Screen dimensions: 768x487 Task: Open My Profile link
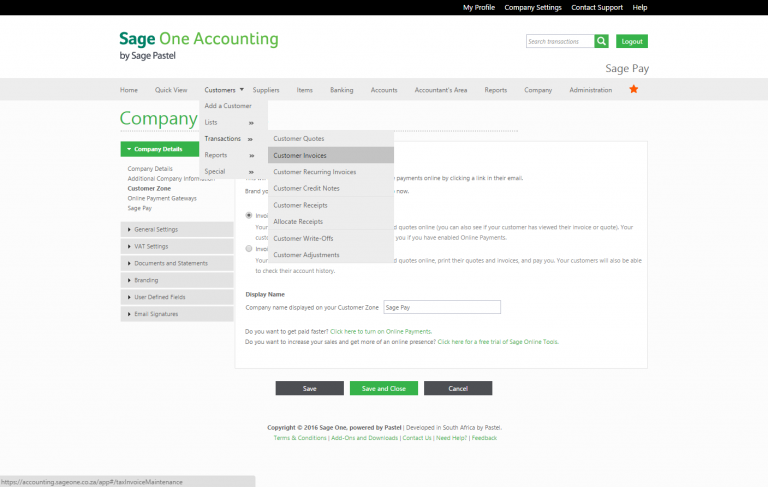pos(479,7)
